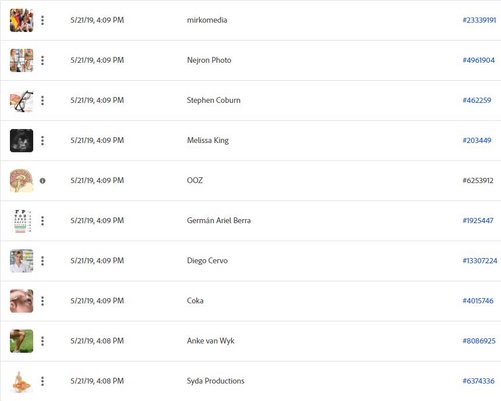This screenshot has height=401, width=501.
Task: Open asset link #13307224
Action: coord(480,261)
